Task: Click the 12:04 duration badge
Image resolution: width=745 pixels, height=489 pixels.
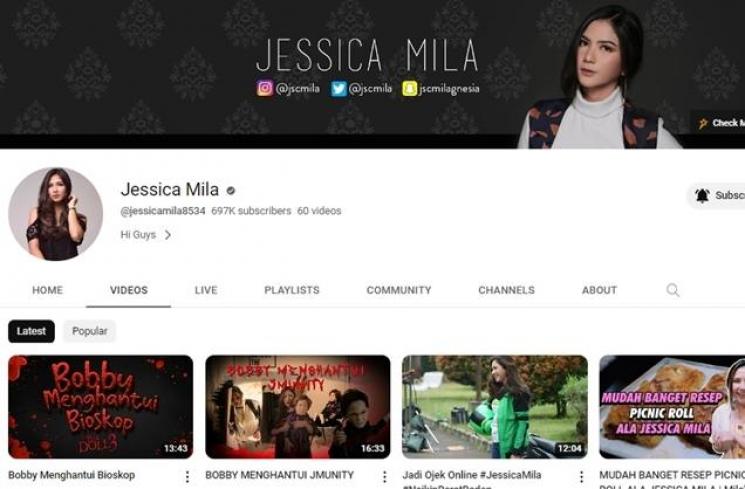Action: [570, 448]
